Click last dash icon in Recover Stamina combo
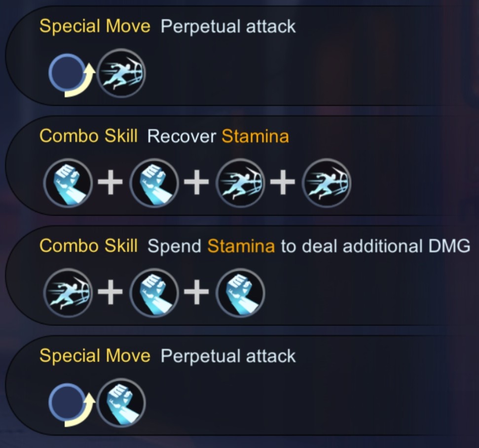479x448 pixels. (327, 183)
